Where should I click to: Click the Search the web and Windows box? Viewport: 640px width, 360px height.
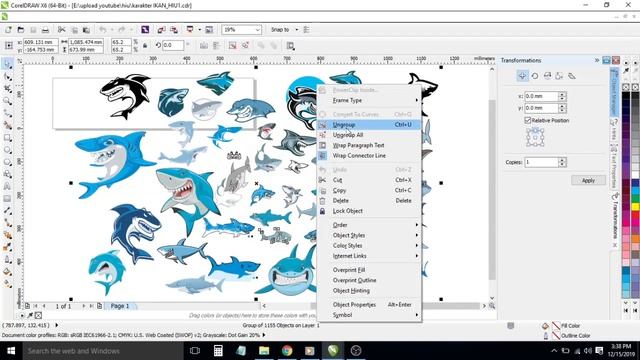pos(102,351)
